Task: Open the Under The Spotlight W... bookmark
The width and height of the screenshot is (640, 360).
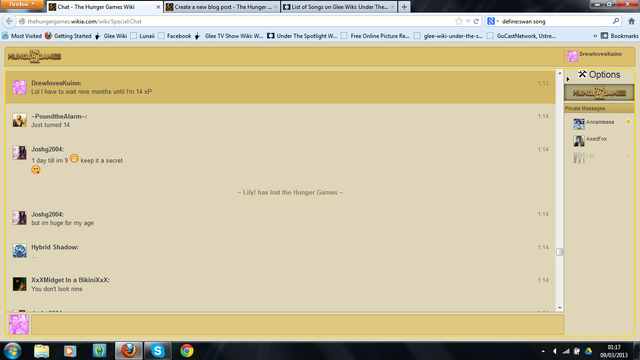Action: point(302,36)
